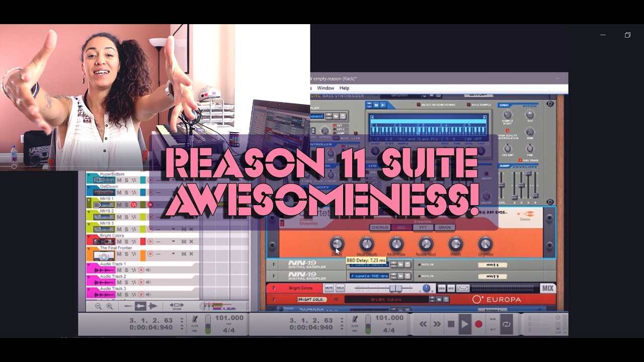Select the largest waveform zoom button
The height and width of the screenshot is (362, 644).
(x=152, y=306)
